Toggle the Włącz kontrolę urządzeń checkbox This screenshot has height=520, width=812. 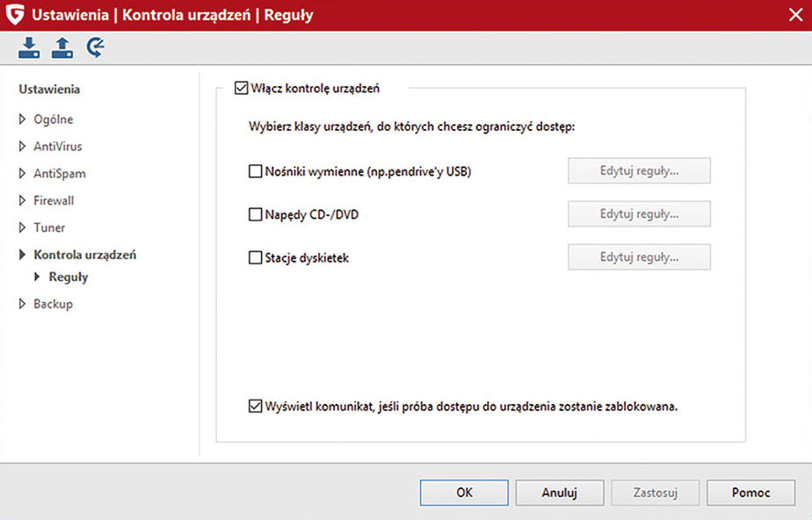242,88
